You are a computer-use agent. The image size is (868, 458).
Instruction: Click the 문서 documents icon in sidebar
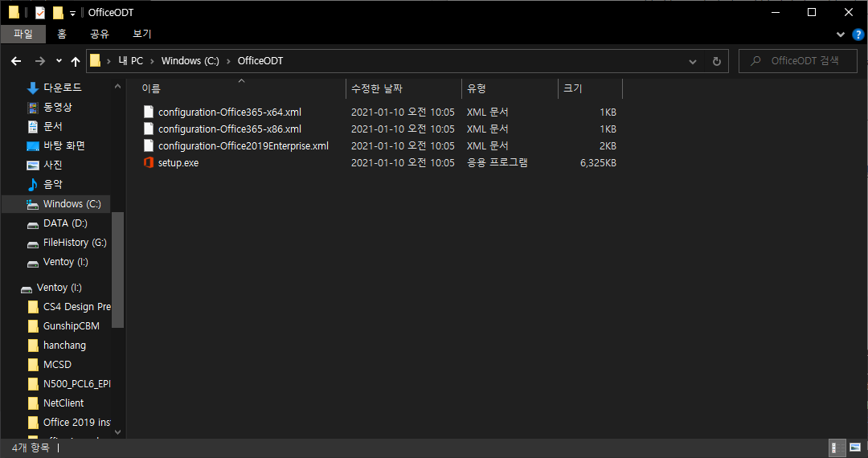[x=33, y=126]
